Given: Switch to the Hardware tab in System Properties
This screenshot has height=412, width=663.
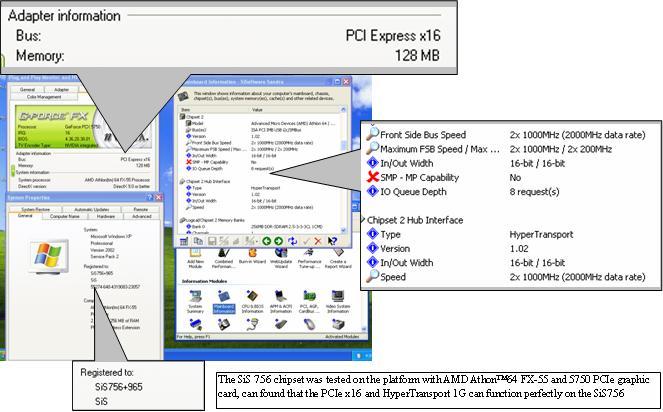Looking at the screenshot, I should point(106,217).
